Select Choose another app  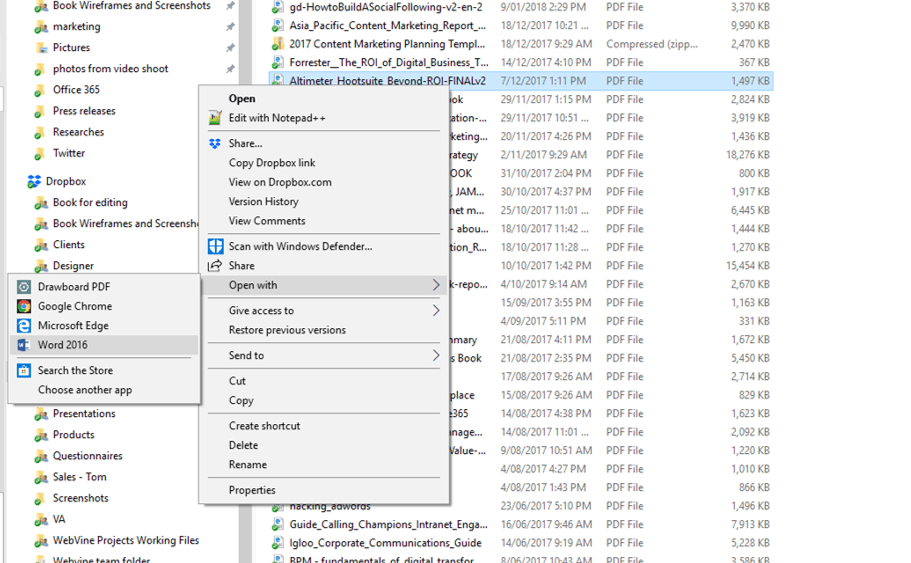(x=85, y=390)
